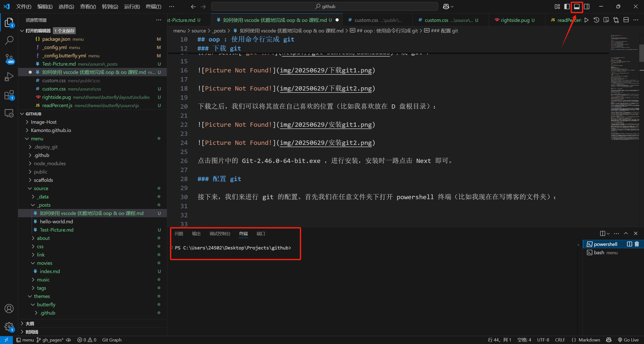
Task: Open the 终端(T) menu
Action: (153, 7)
